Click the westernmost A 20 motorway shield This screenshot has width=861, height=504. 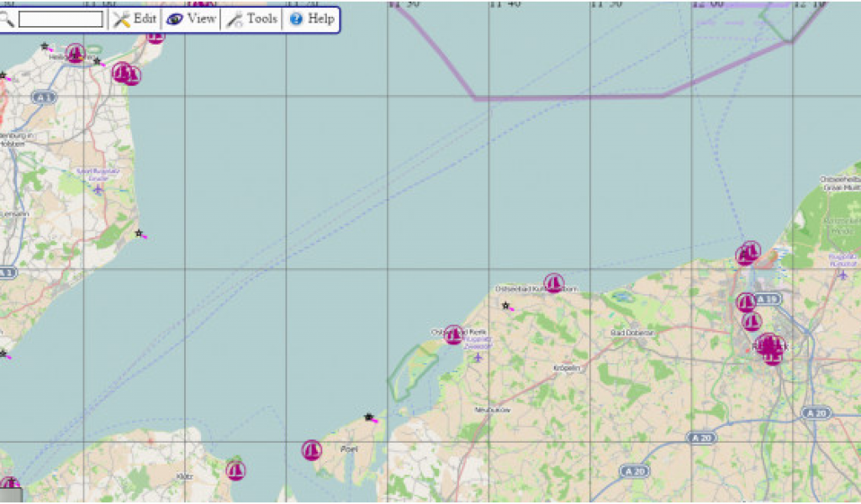pyautogui.click(x=634, y=471)
